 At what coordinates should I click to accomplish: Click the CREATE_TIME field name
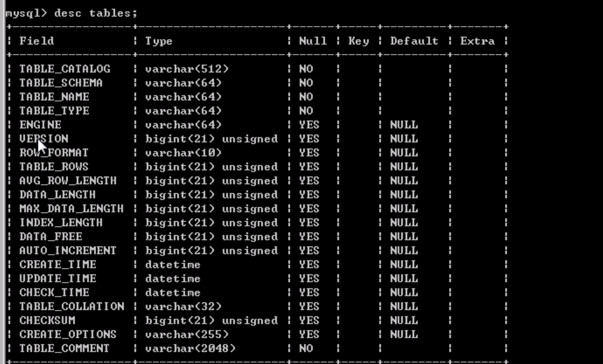(x=58, y=264)
